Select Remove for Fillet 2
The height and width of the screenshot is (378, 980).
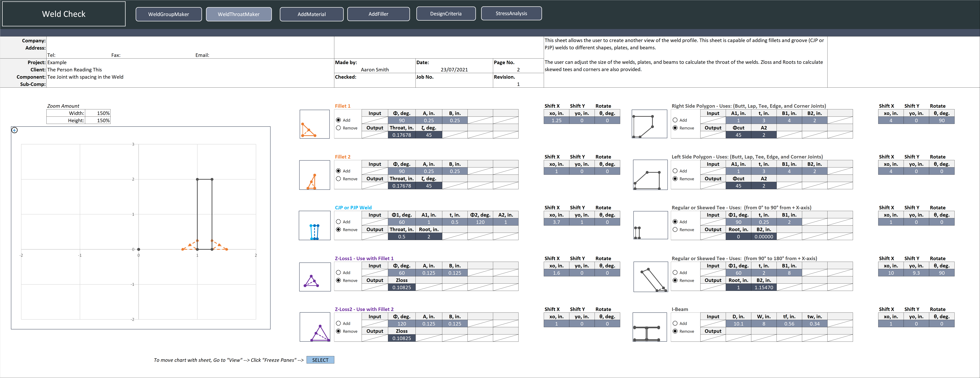pyautogui.click(x=338, y=179)
